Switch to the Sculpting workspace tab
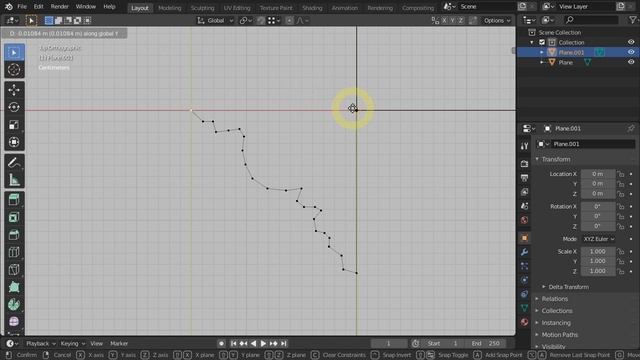This screenshot has width=640, height=360. point(202,8)
